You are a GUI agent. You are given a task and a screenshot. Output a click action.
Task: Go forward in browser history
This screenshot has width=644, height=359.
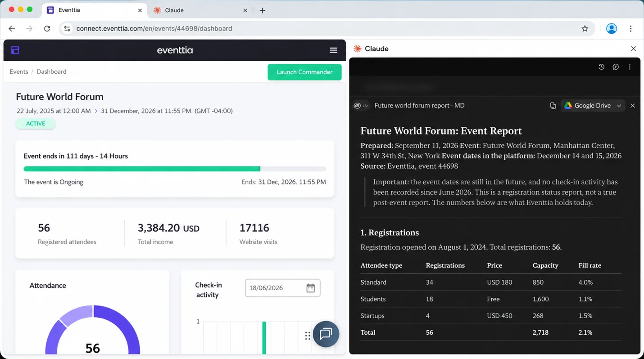(x=29, y=28)
